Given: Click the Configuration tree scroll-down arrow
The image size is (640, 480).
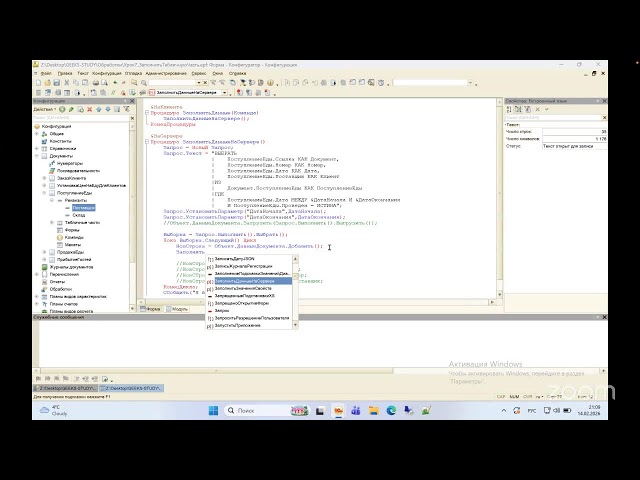Looking at the screenshot, I should click(x=132, y=308).
